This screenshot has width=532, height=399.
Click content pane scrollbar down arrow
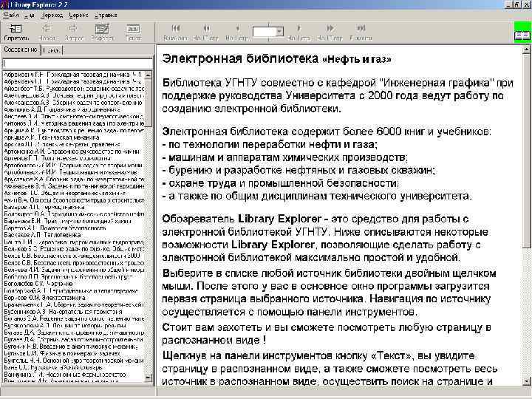click(x=526, y=381)
